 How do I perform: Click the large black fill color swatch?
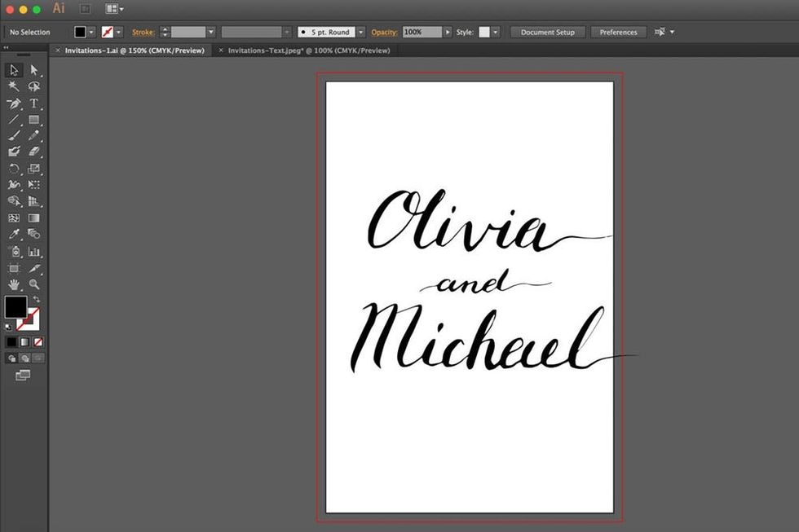(15, 307)
